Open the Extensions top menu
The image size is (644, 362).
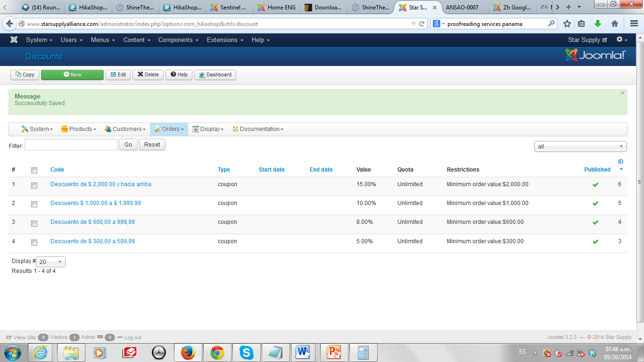[225, 40]
